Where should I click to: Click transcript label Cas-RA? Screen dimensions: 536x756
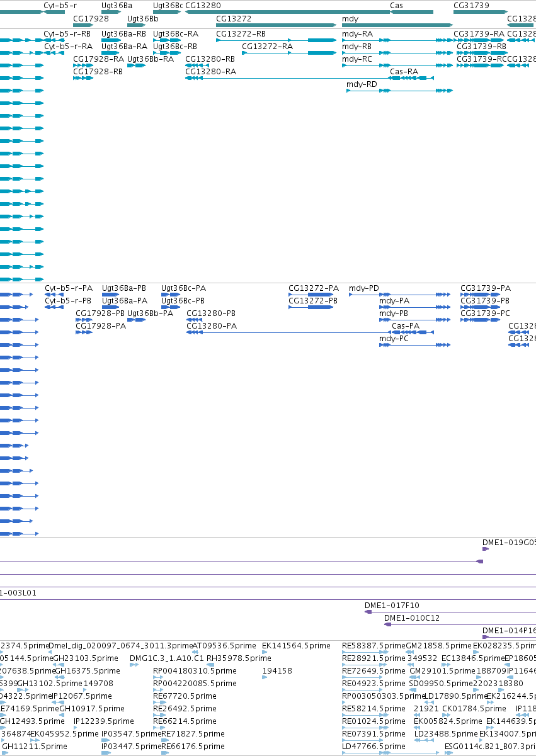(x=404, y=71)
